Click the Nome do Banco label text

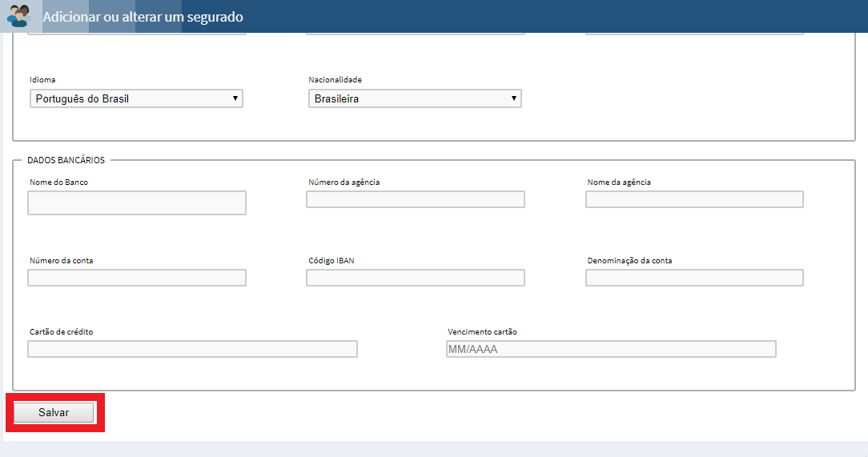(x=58, y=182)
